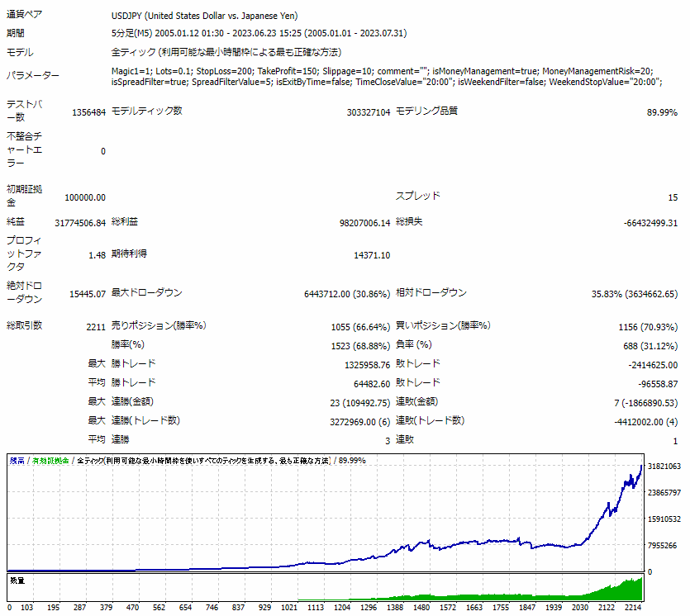Click gross profit value 98207006.14

(364, 223)
